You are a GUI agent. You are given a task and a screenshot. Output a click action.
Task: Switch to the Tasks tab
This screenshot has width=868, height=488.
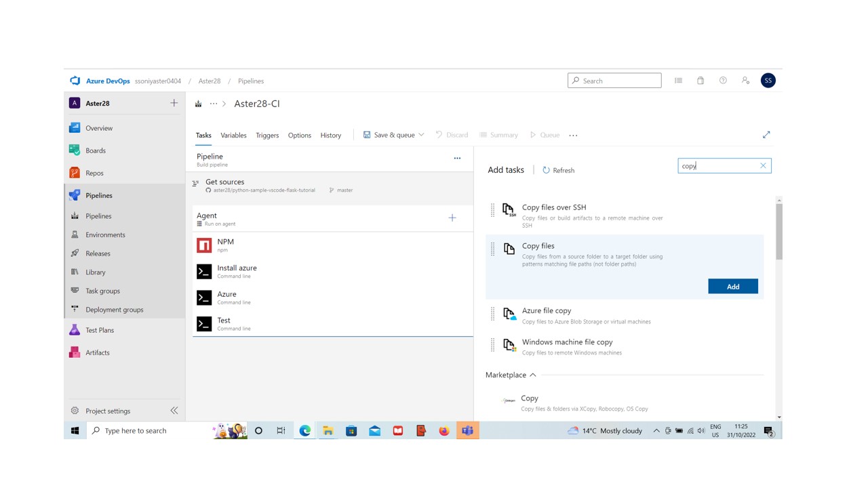click(x=203, y=136)
